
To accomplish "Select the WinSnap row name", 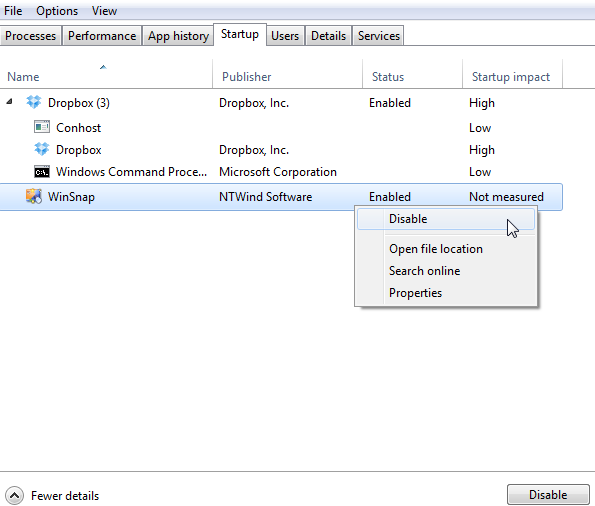I will pyautogui.click(x=71, y=197).
